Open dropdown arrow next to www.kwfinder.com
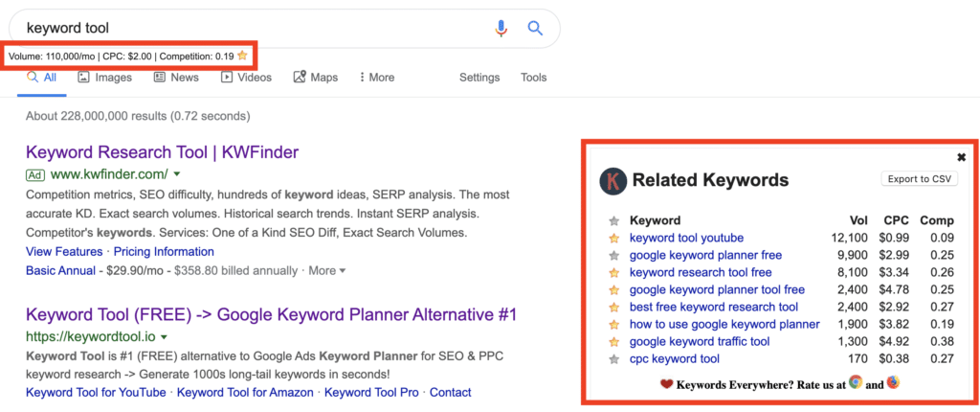Viewport: 980px width, 412px height. 177,174
